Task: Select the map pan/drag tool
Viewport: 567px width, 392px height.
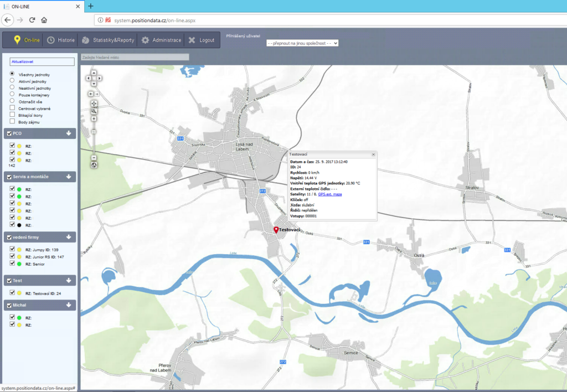Action: [x=94, y=103]
